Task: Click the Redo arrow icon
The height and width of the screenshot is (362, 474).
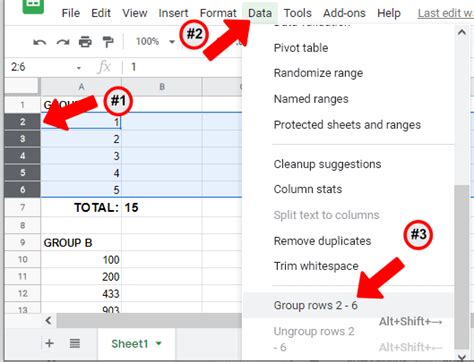Action: coord(63,42)
